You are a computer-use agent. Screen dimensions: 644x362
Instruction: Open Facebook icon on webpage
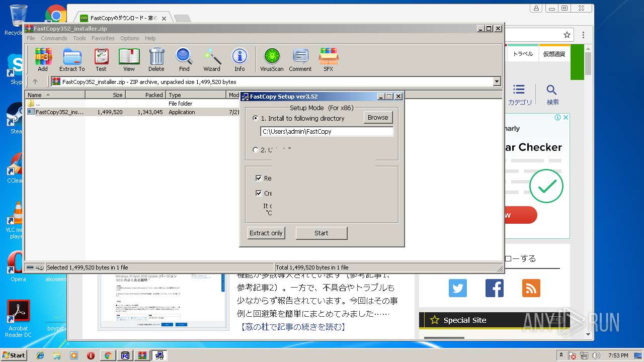click(495, 288)
